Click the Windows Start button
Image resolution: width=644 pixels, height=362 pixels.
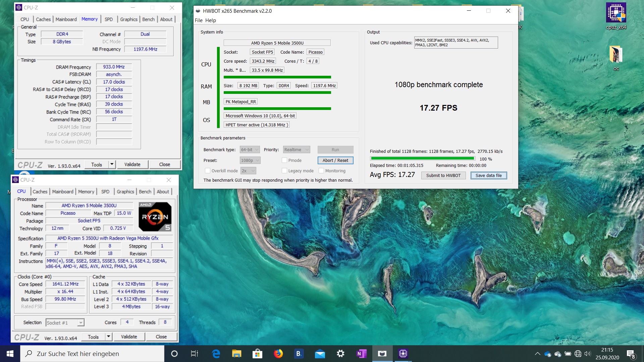click(10, 354)
